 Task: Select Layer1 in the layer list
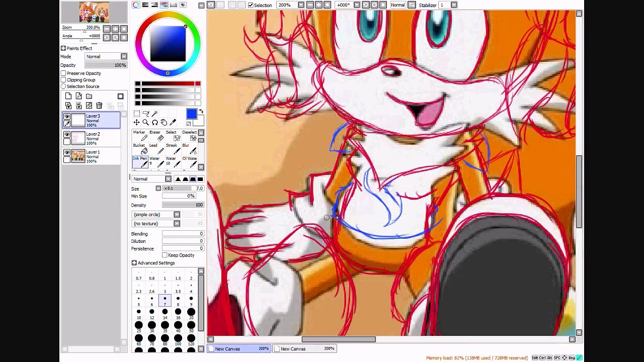[91, 157]
